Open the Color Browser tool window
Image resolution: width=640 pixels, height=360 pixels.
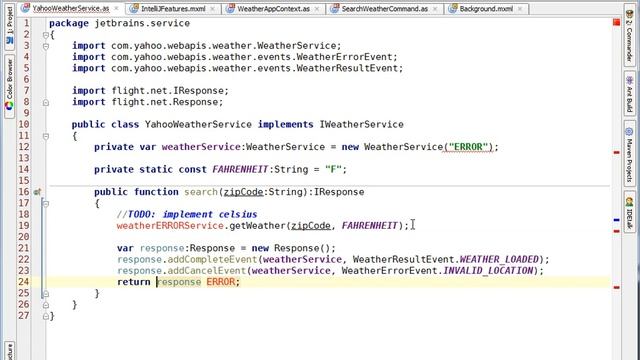(9, 86)
